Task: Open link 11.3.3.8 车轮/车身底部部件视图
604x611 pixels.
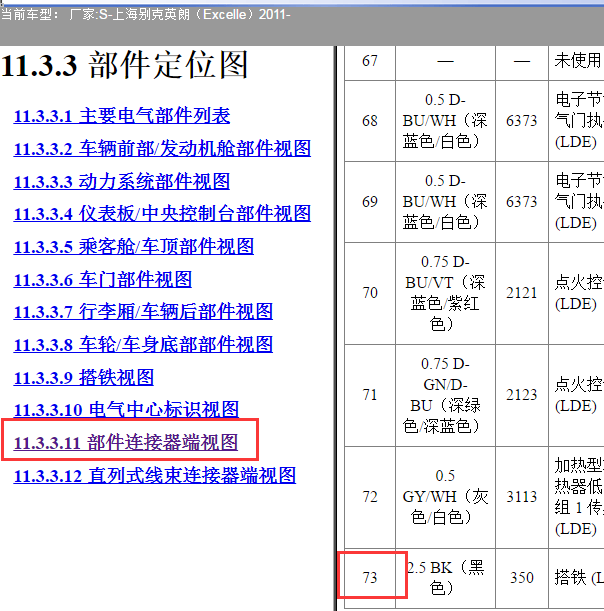Action: (143, 344)
